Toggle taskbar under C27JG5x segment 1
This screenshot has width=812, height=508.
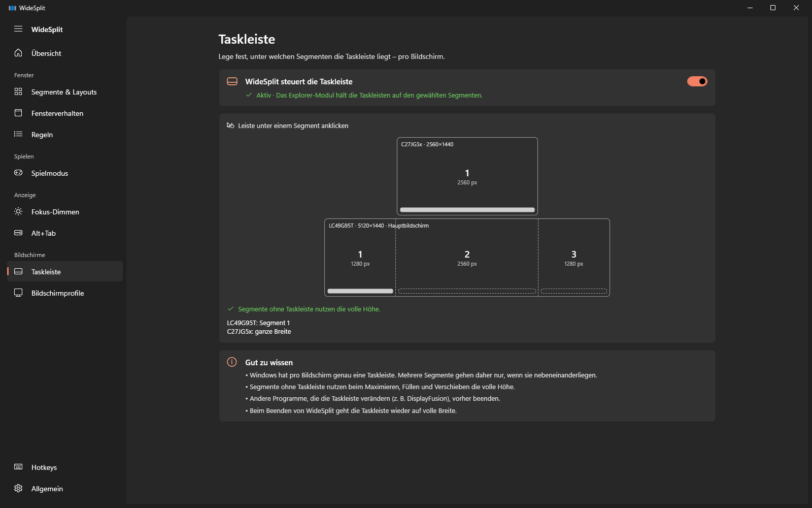[x=467, y=210]
